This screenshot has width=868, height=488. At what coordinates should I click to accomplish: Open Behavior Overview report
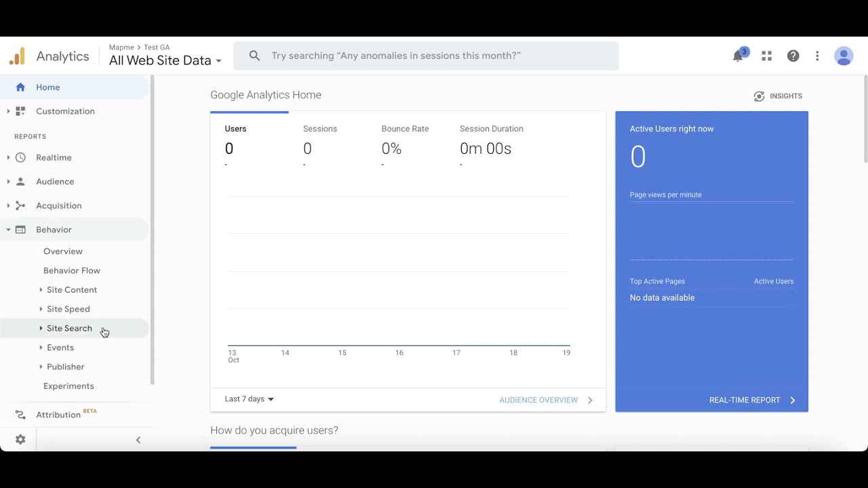point(63,251)
